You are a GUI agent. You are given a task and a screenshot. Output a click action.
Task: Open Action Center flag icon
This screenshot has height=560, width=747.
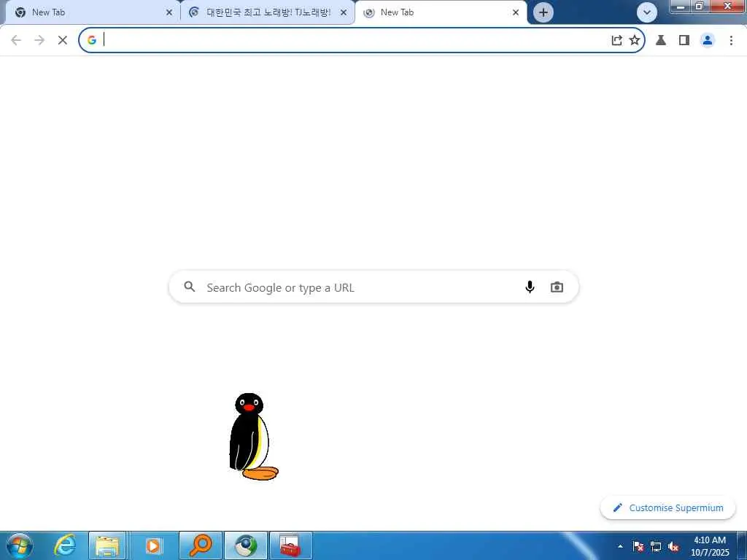pos(638,546)
